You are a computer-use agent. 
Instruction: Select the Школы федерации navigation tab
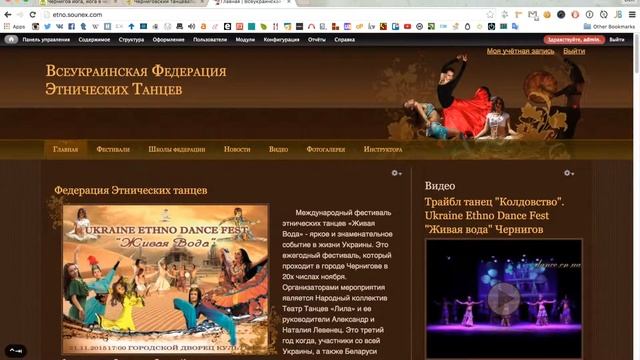177,149
